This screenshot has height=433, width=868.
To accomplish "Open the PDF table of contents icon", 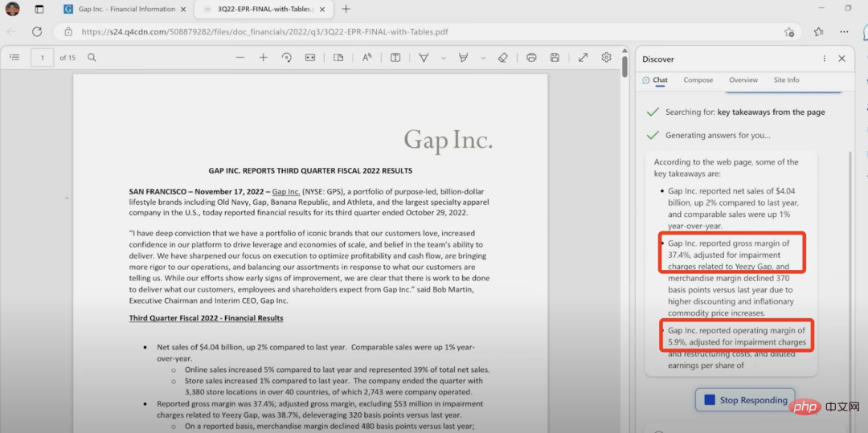I will [x=15, y=58].
